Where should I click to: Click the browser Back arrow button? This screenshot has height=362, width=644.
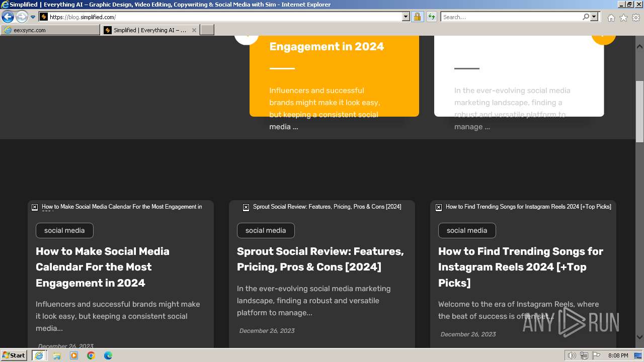8,17
